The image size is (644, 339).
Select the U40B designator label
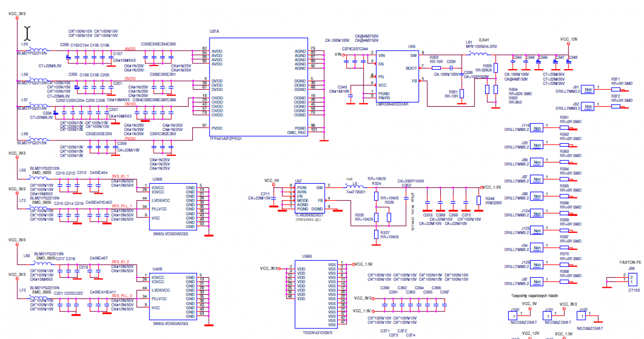click(x=157, y=268)
